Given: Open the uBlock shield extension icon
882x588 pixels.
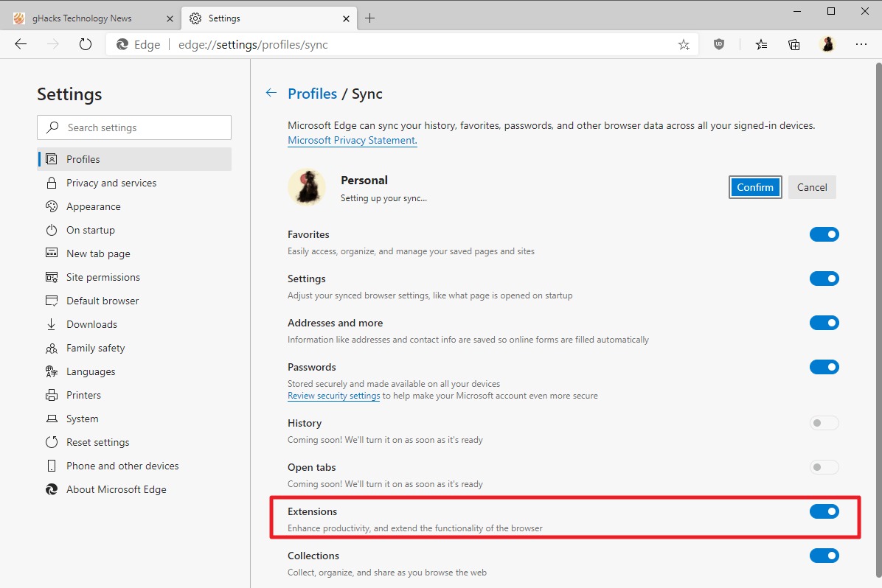Looking at the screenshot, I should [x=719, y=44].
